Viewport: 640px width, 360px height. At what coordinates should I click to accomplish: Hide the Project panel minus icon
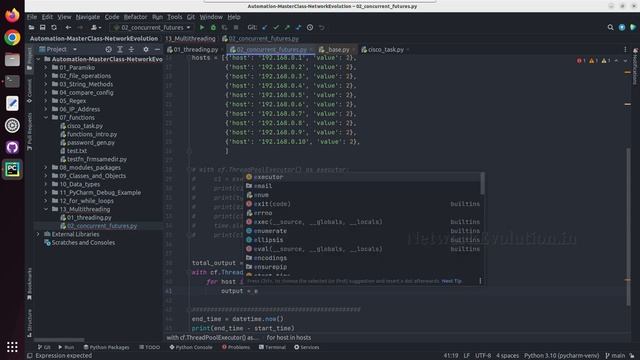pyautogui.click(x=157, y=49)
